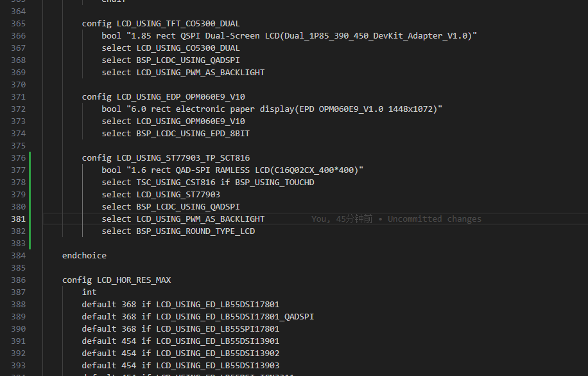Place cursor on "LCD_HOR_RES_MAX" config name
This screenshot has height=376, width=588.
[x=134, y=280]
